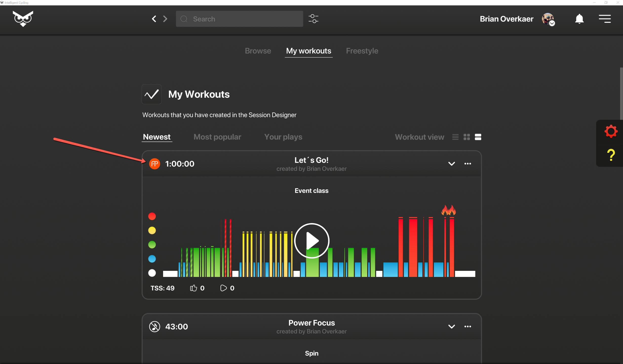Screen dimensions: 623x364
Task: Select the large card workout view
Action: [478, 137]
